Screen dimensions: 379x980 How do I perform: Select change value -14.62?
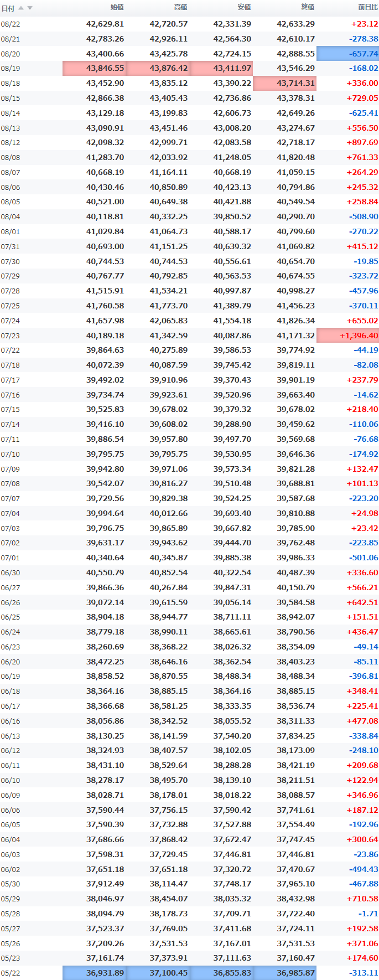click(x=366, y=395)
